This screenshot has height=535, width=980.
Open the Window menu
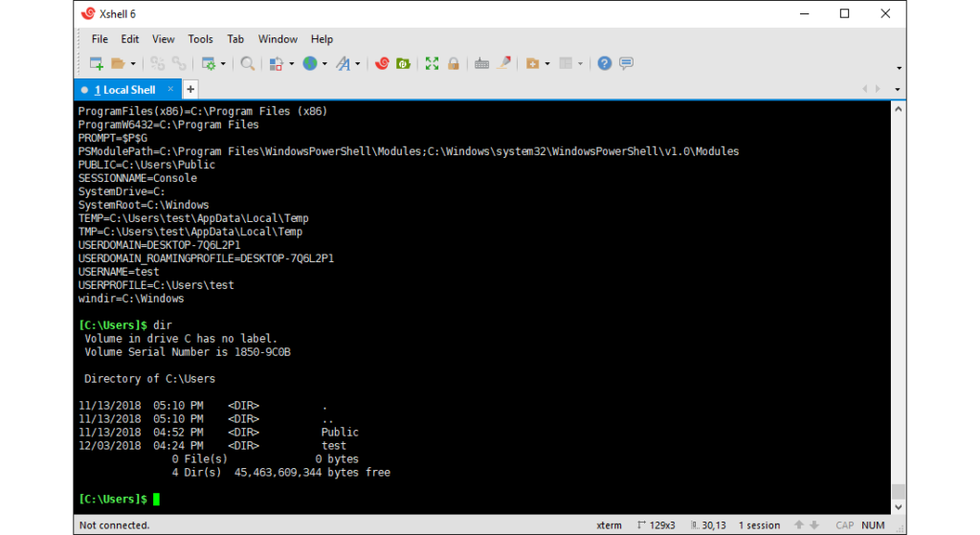pyautogui.click(x=278, y=39)
